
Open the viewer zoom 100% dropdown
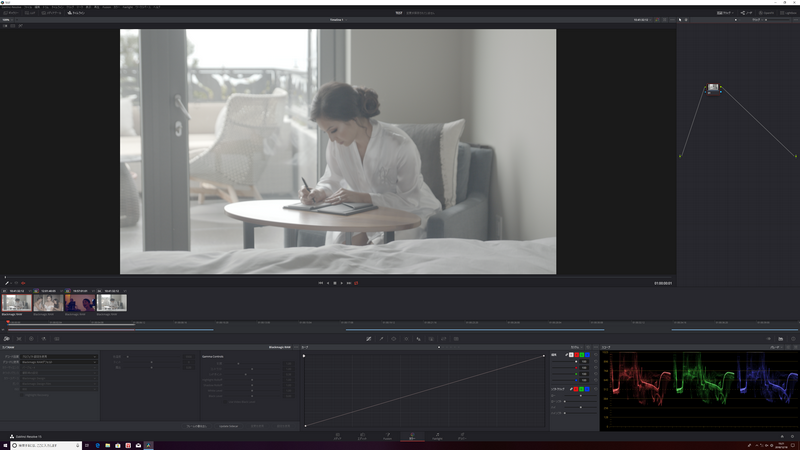(x=8, y=20)
